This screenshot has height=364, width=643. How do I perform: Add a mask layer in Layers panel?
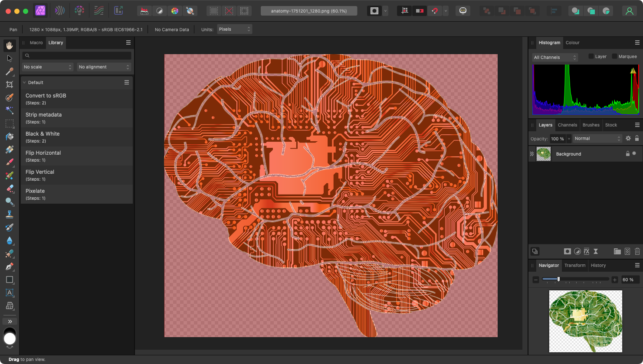coord(567,251)
